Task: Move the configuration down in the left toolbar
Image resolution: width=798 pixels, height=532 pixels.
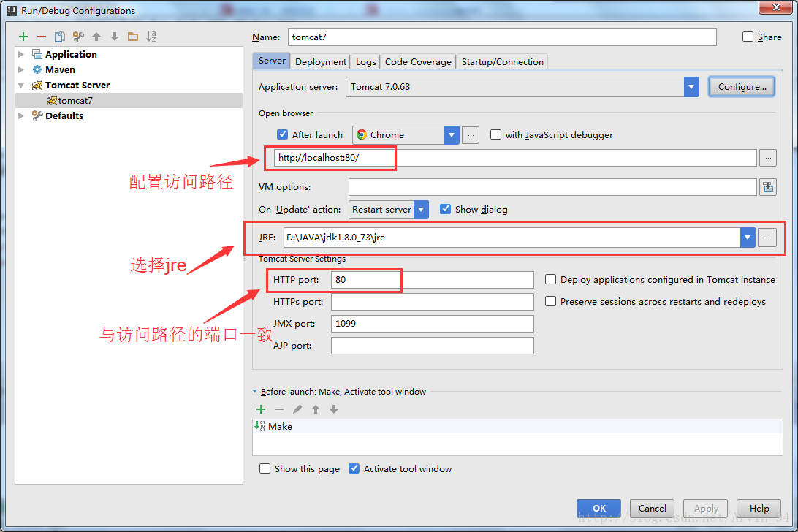Action: (x=115, y=37)
